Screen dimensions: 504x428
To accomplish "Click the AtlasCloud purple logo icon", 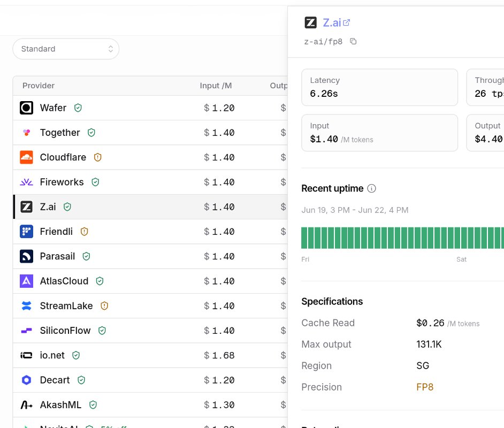I will pos(26,281).
